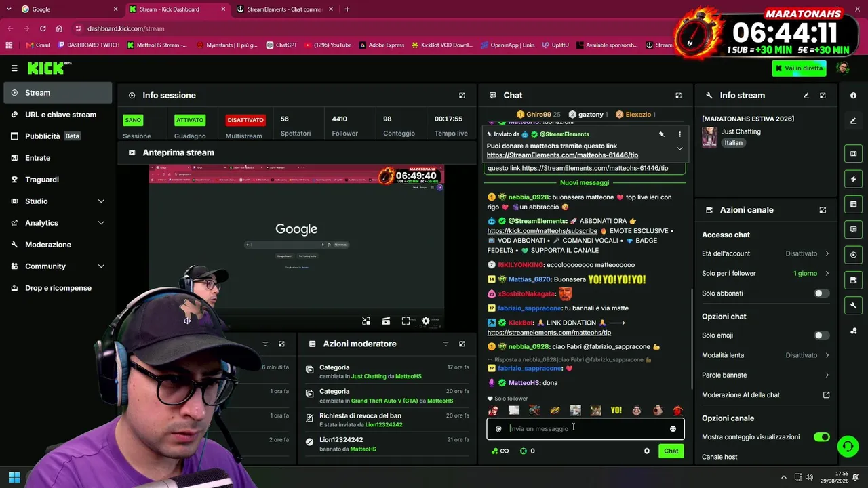
Task: Show hidden system tray icons
Action: coord(784,477)
